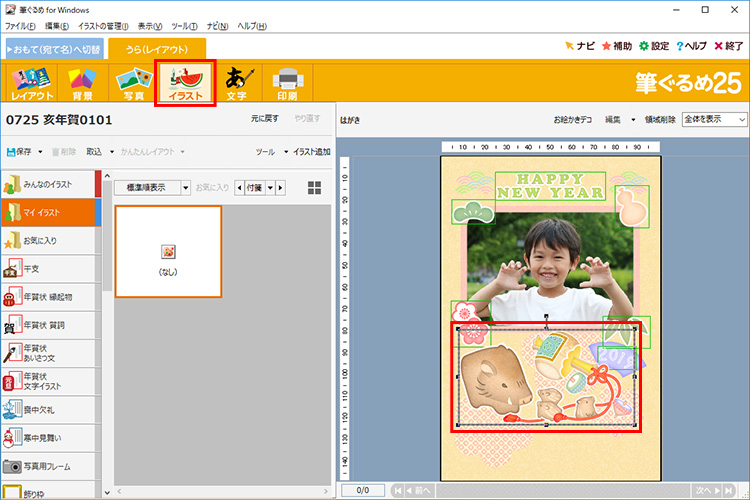Switch to grid thumbnail view icon
Image resolution: width=750 pixels, height=500 pixels.
(x=315, y=188)
